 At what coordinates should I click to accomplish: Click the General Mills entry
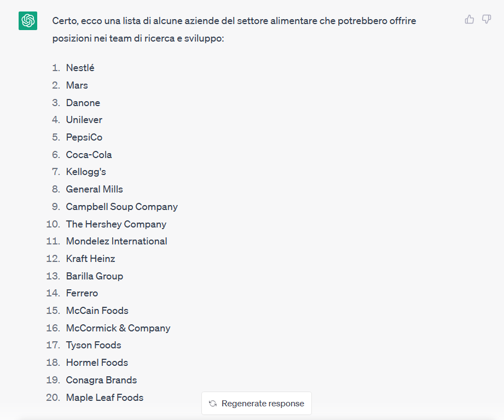click(x=94, y=189)
